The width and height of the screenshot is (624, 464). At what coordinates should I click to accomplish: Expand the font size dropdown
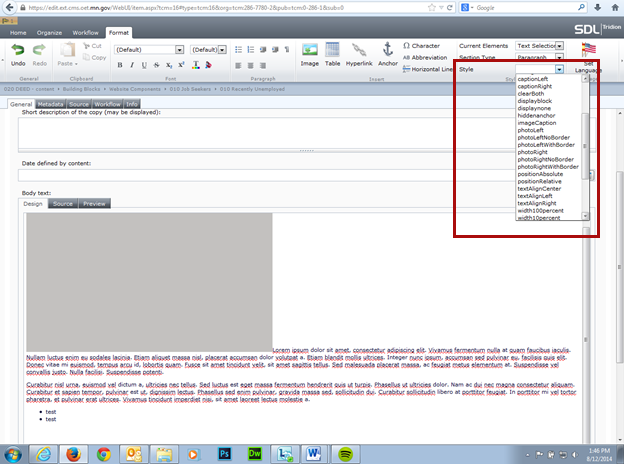coord(210,49)
